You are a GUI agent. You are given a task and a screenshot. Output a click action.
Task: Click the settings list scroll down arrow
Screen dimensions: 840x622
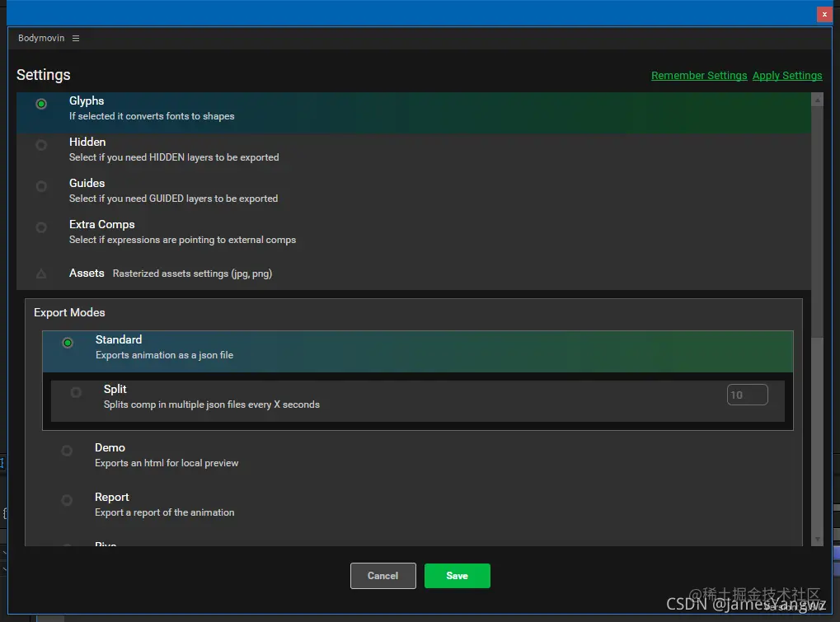818,540
